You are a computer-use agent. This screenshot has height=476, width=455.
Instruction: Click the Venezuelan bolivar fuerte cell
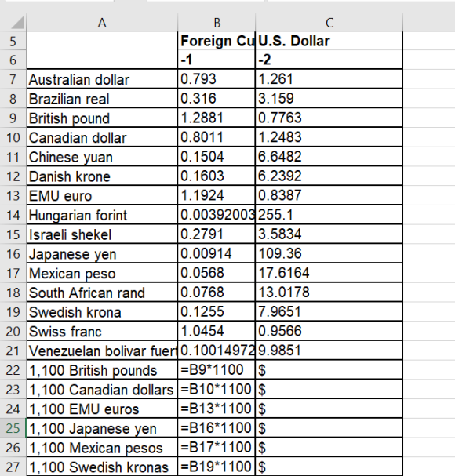click(x=102, y=351)
